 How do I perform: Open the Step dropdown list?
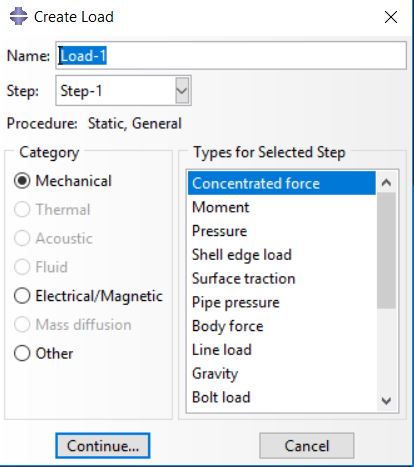coord(182,91)
